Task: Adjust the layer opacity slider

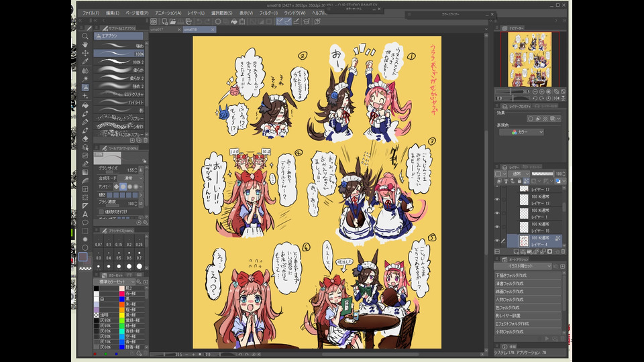Action: pyautogui.click(x=542, y=174)
